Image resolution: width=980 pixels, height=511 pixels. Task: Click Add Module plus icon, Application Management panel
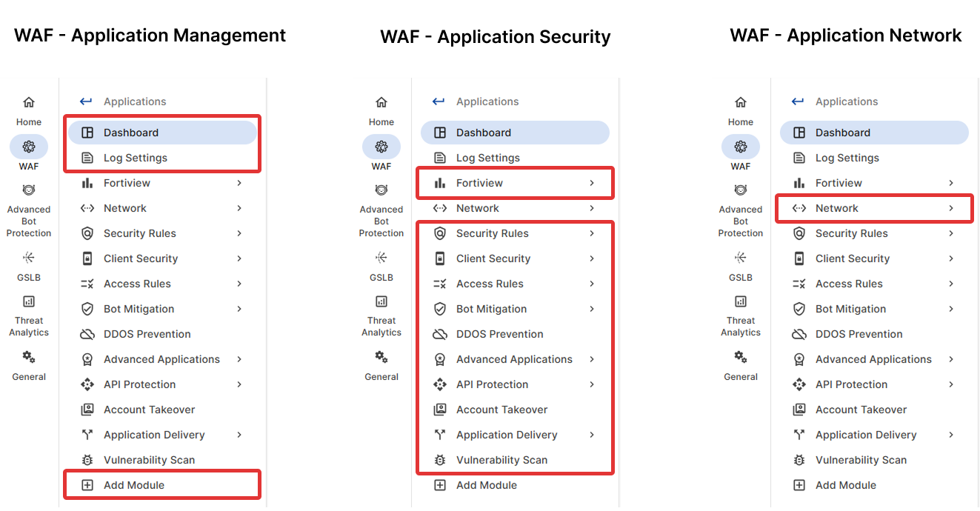click(87, 485)
